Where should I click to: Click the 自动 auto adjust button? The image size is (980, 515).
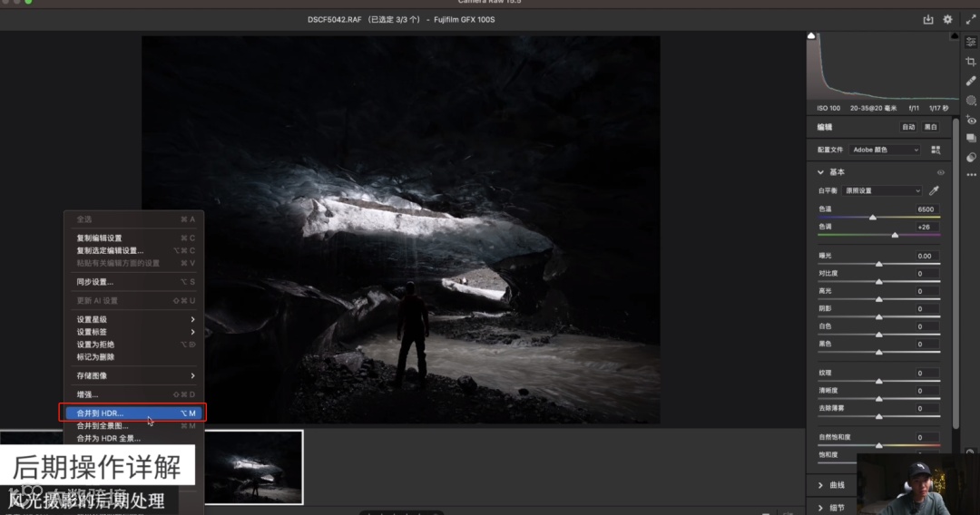(x=907, y=127)
